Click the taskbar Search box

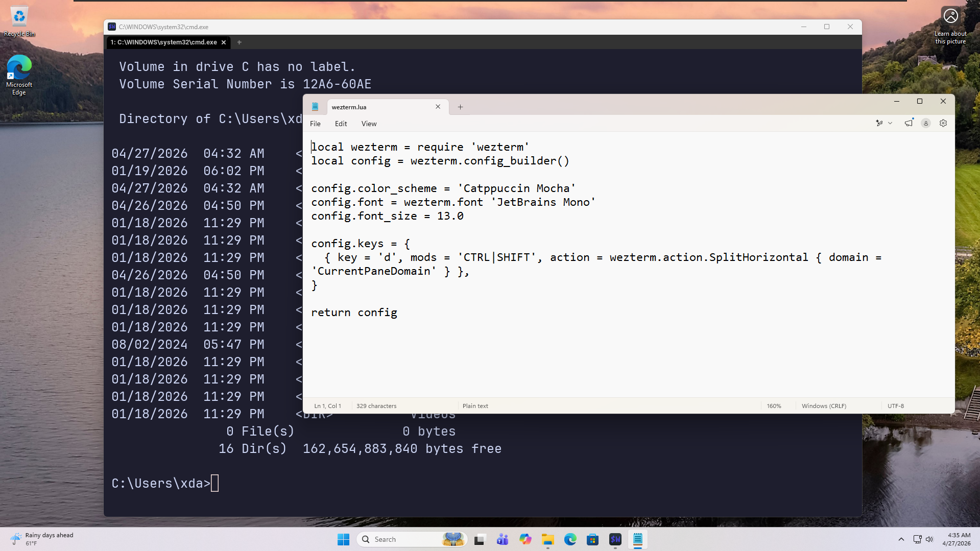(x=412, y=539)
